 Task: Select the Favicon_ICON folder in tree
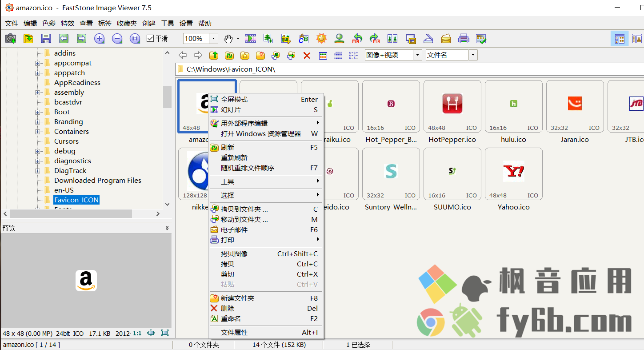pos(76,200)
